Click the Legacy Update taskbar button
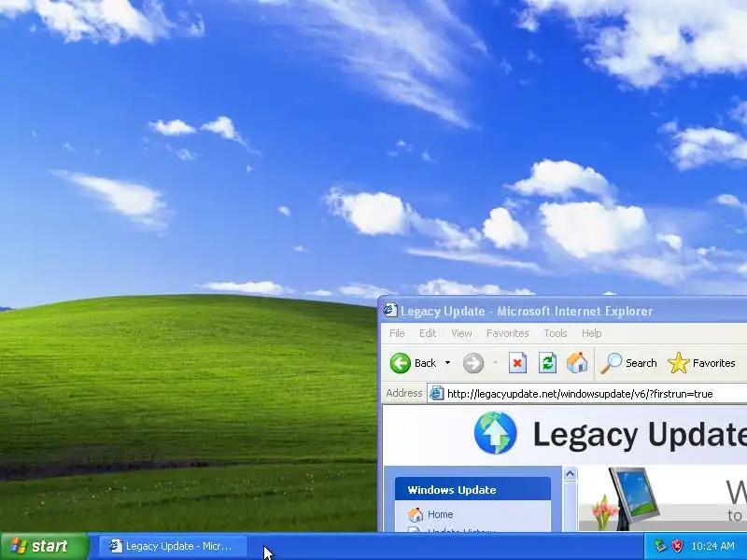Screen dimensions: 747x560 tap(174, 546)
